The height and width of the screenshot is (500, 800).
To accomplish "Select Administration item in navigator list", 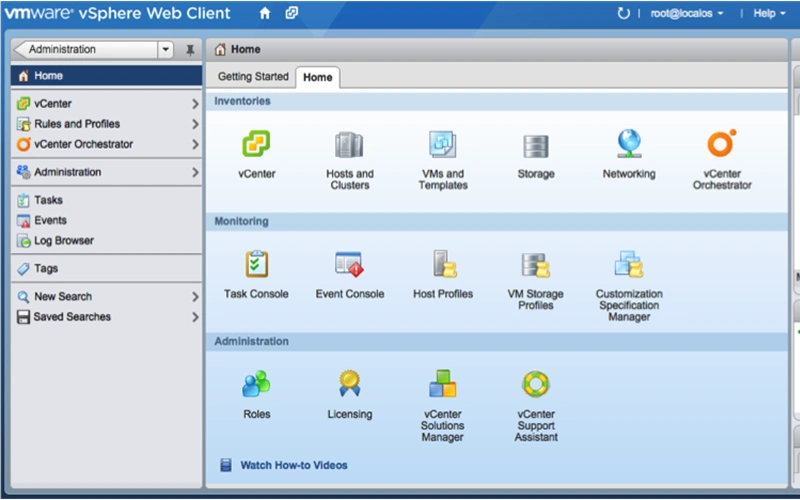I will tap(106, 172).
